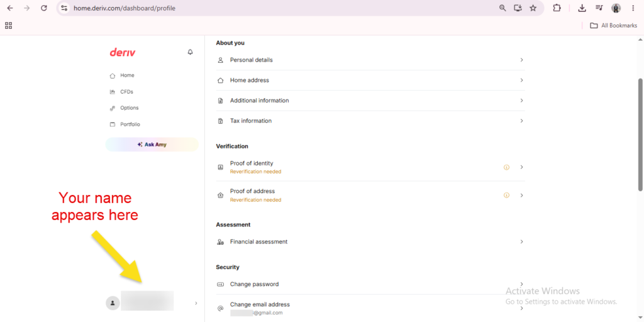This screenshot has width=644, height=322.
Task: Open Change password
Action: tap(370, 284)
